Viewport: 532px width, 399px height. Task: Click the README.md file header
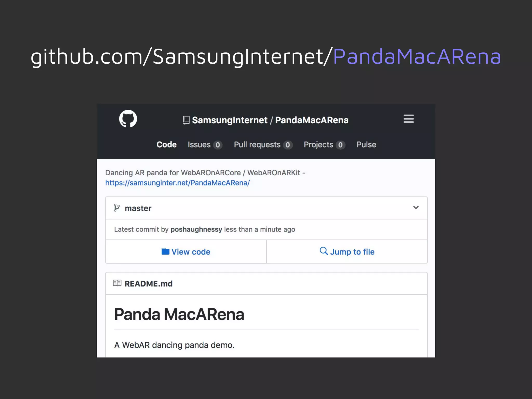266,283
